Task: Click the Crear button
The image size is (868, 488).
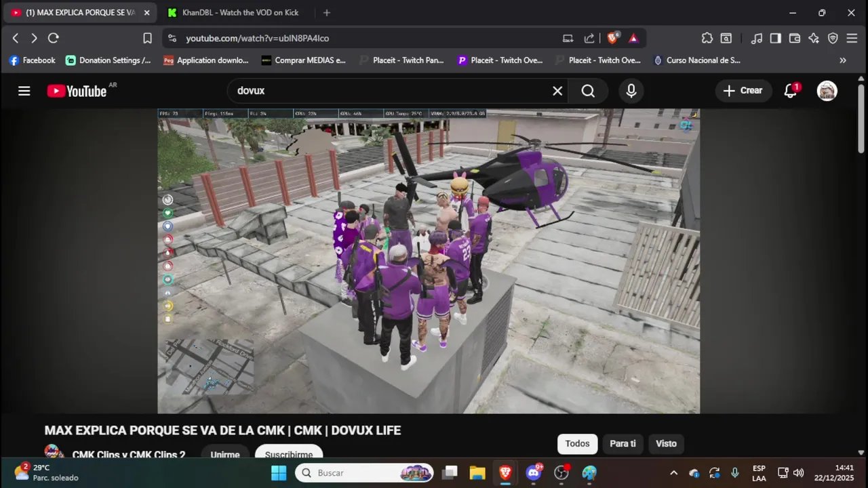Action: (743, 91)
